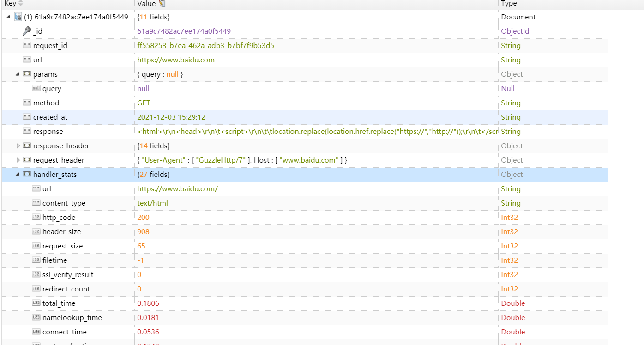
Task: Click the request_size value 65
Action: tap(141, 246)
